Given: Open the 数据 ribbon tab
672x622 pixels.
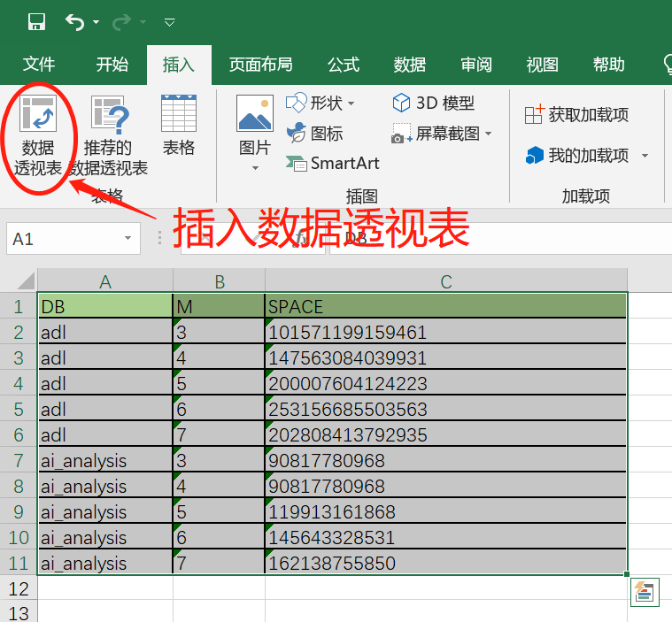Looking at the screenshot, I should [x=409, y=65].
